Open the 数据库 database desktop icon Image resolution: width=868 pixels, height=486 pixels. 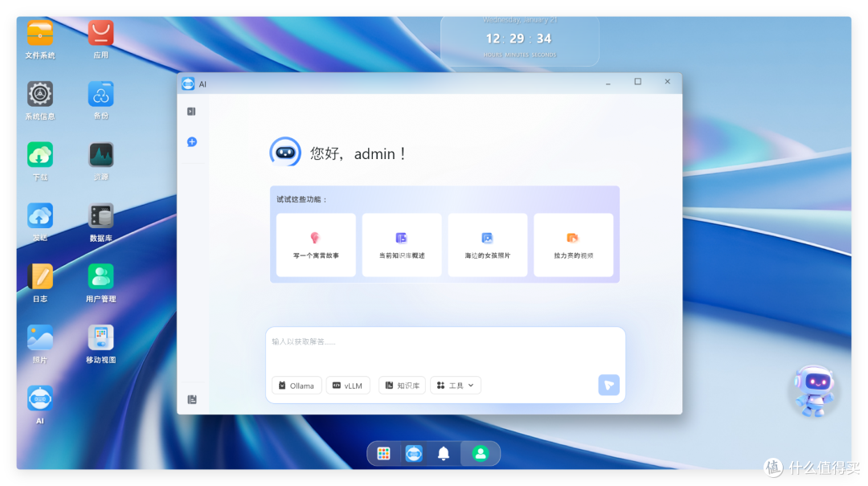(x=100, y=216)
